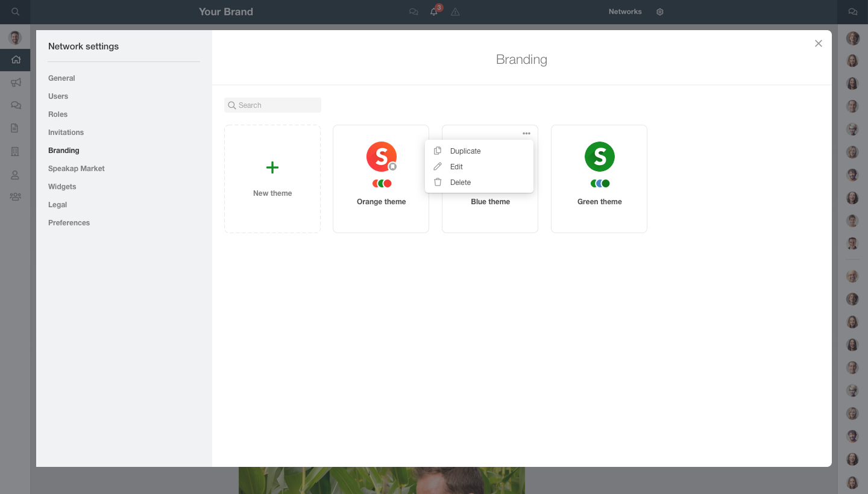This screenshot has width=868, height=494.
Task: Click the warning triangle icon in header
Action: [x=455, y=11]
